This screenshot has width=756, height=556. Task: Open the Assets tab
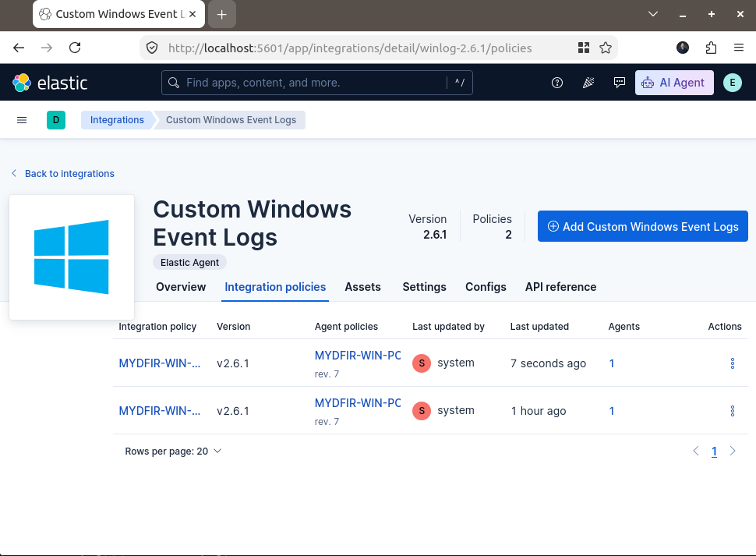click(x=362, y=287)
